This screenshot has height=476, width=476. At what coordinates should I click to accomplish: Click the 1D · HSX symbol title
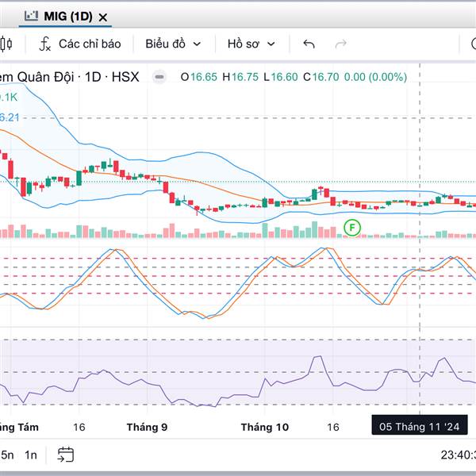point(112,77)
